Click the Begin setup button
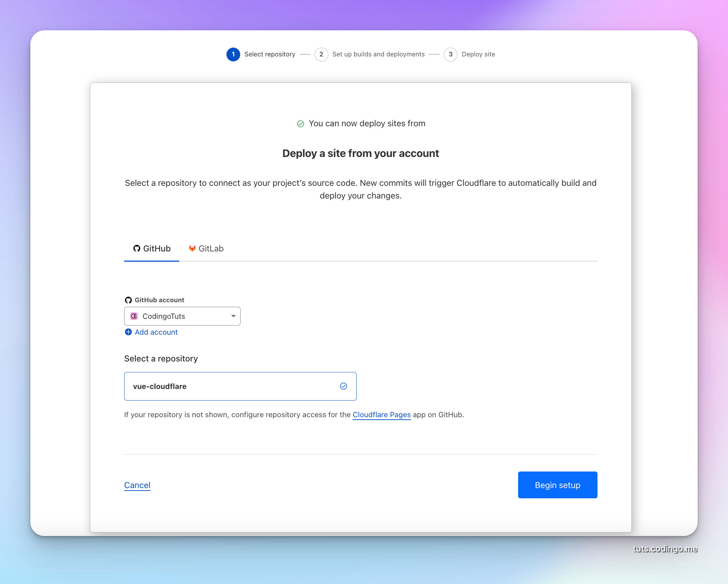Image resolution: width=728 pixels, height=584 pixels. (x=557, y=485)
